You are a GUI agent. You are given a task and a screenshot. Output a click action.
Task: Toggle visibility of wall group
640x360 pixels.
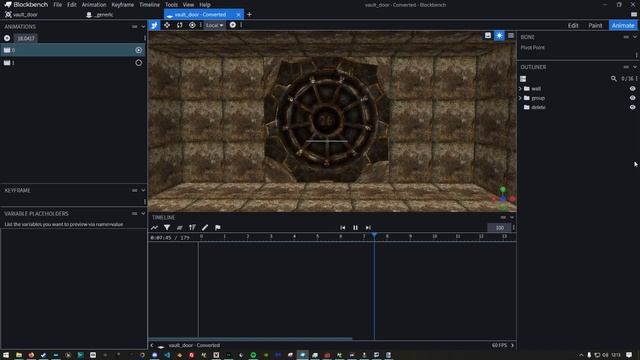click(x=632, y=89)
